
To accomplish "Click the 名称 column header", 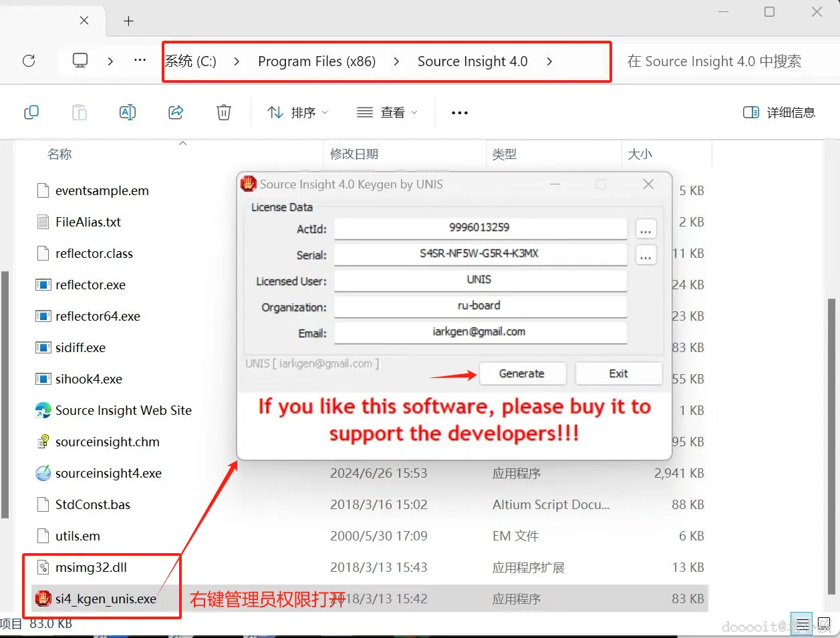I will point(59,154).
